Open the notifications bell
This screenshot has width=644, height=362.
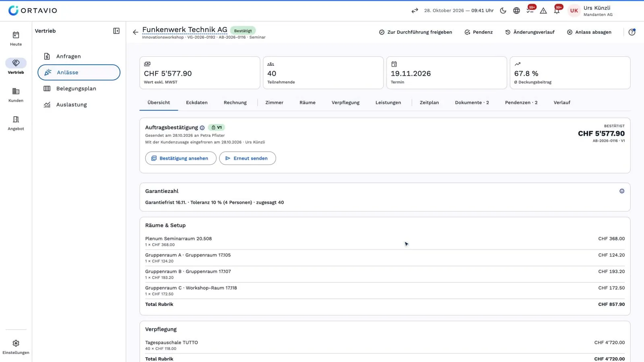pyautogui.click(x=557, y=10)
